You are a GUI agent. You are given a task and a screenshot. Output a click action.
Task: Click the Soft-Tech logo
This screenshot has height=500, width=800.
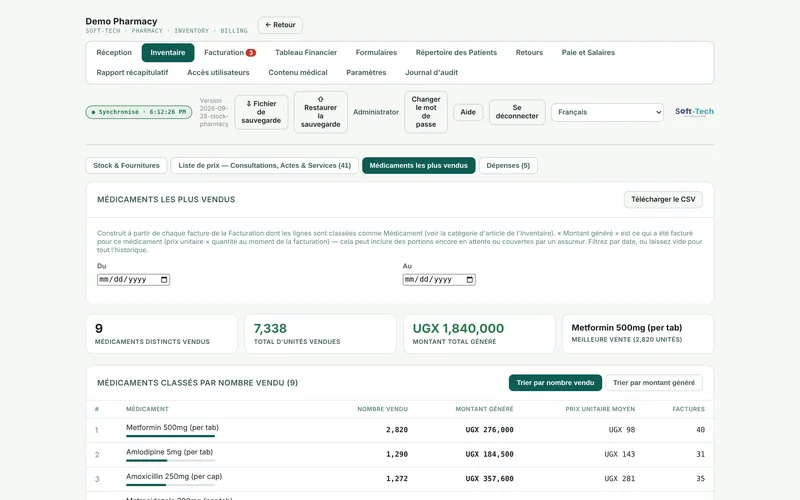[x=694, y=112]
